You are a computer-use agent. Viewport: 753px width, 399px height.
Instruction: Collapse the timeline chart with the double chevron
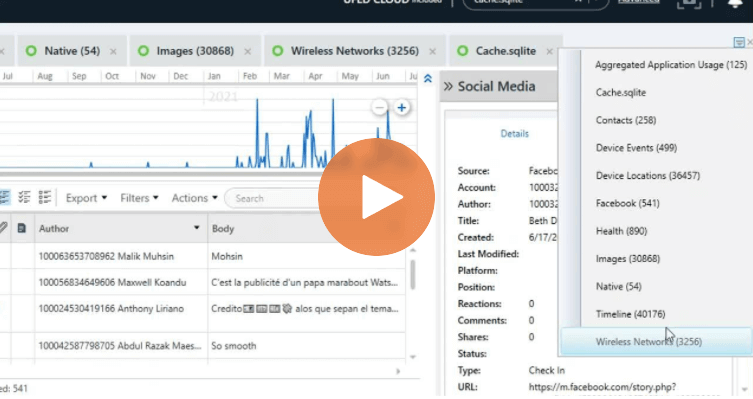coord(427,78)
